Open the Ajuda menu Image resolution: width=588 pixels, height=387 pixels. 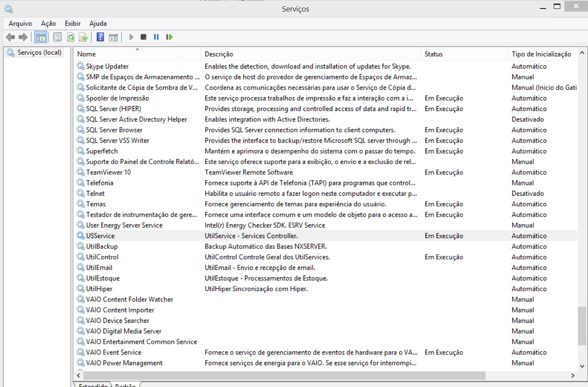pos(98,24)
